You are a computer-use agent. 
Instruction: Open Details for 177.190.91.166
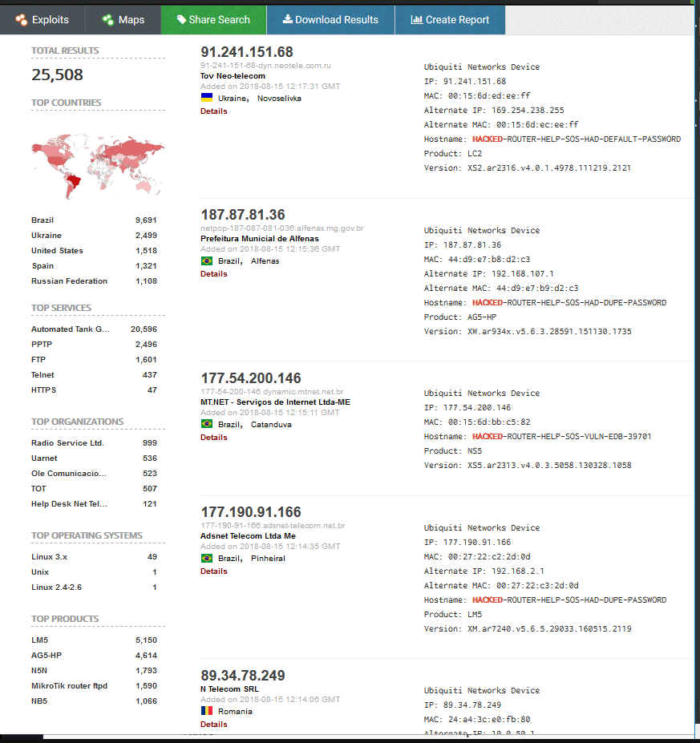[x=214, y=571]
